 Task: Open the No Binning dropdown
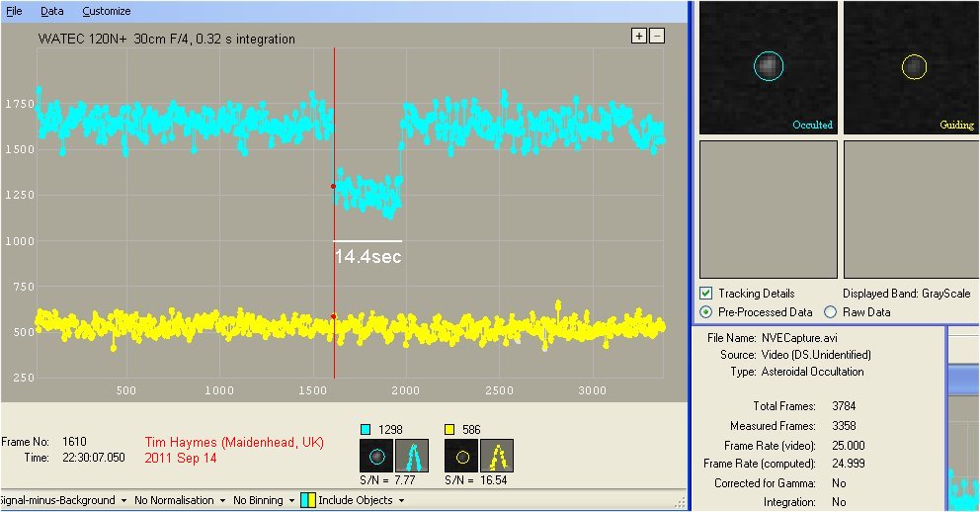click(263, 500)
